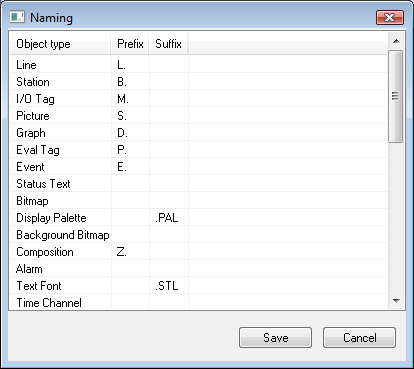414x369 pixels.
Task: Click the Suffix column header
Action: (x=168, y=44)
